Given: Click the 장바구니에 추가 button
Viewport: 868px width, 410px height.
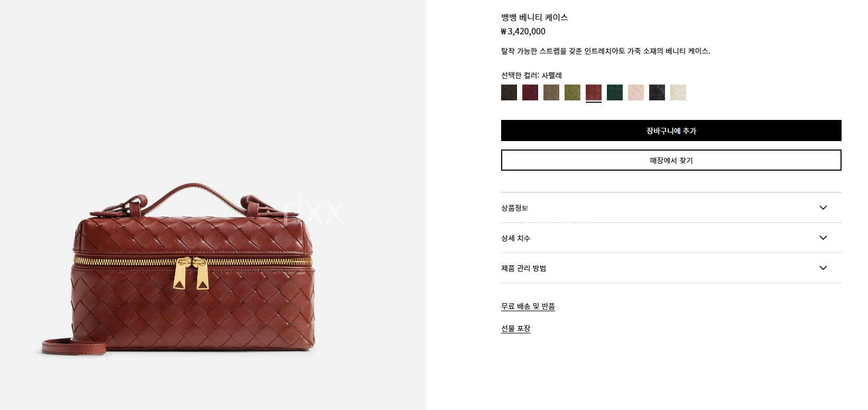Looking at the screenshot, I should [x=671, y=131].
